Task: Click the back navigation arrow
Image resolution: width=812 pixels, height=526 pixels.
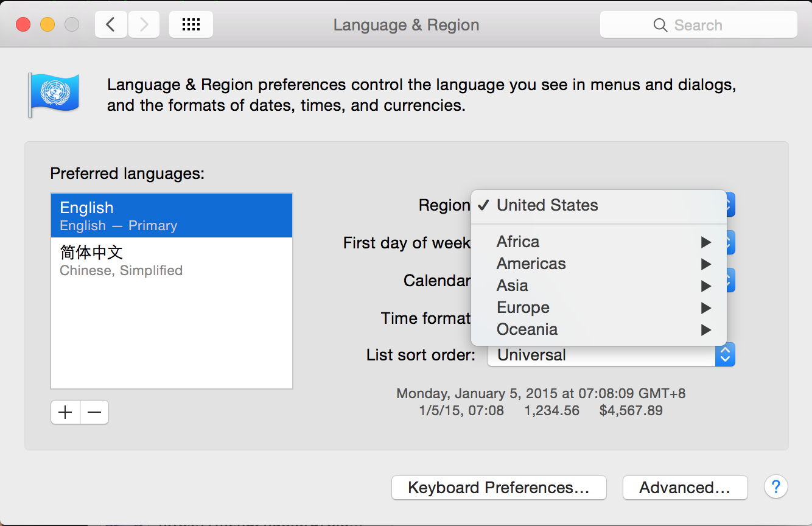Action: 111,25
